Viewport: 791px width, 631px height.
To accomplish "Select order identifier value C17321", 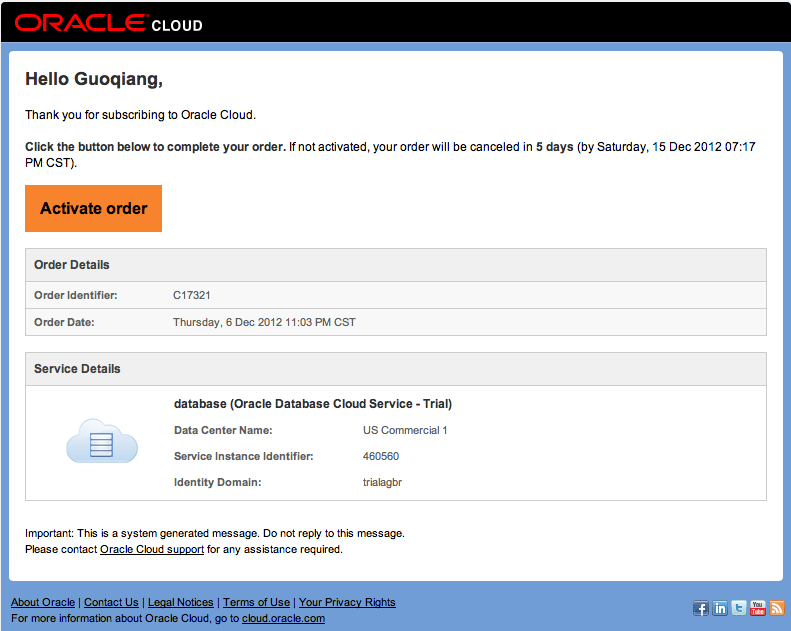I will 192,295.
